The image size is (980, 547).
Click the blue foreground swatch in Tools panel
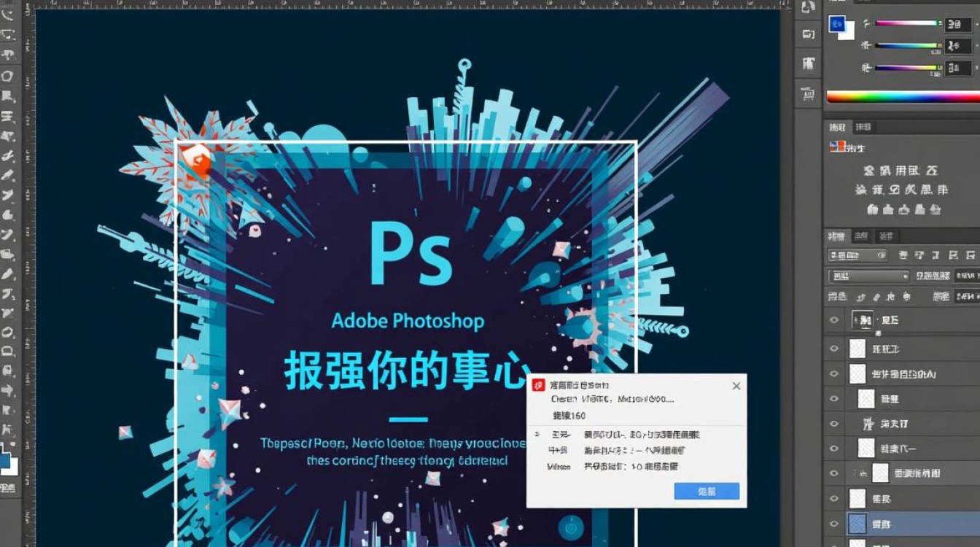[x=6, y=459]
